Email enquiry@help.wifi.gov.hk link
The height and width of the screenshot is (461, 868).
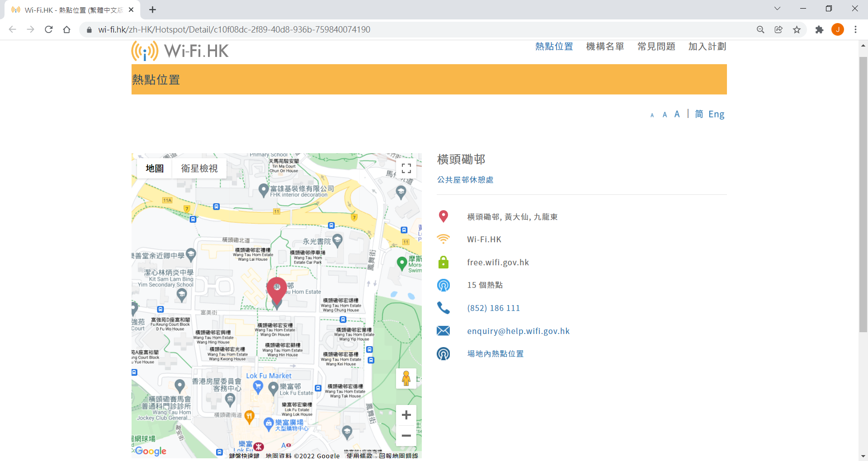click(x=519, y=331)
